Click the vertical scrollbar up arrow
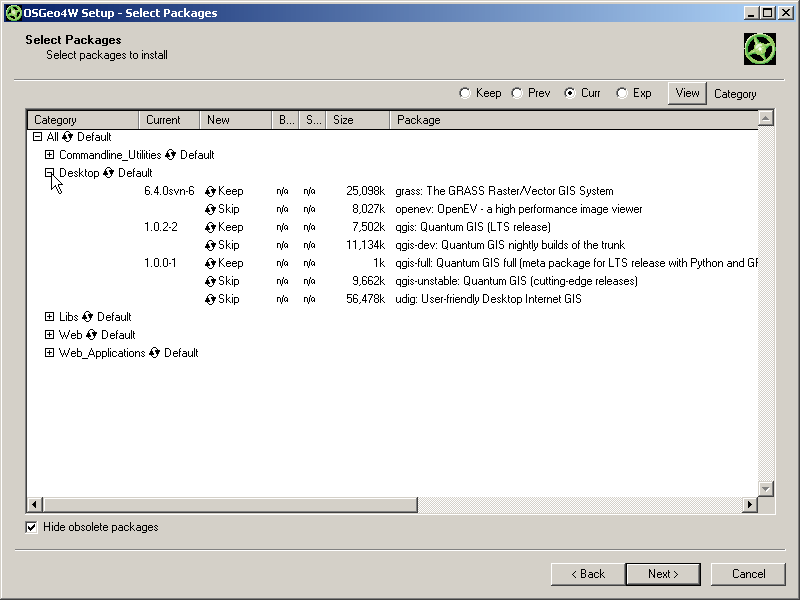 (x=766, y=118)
